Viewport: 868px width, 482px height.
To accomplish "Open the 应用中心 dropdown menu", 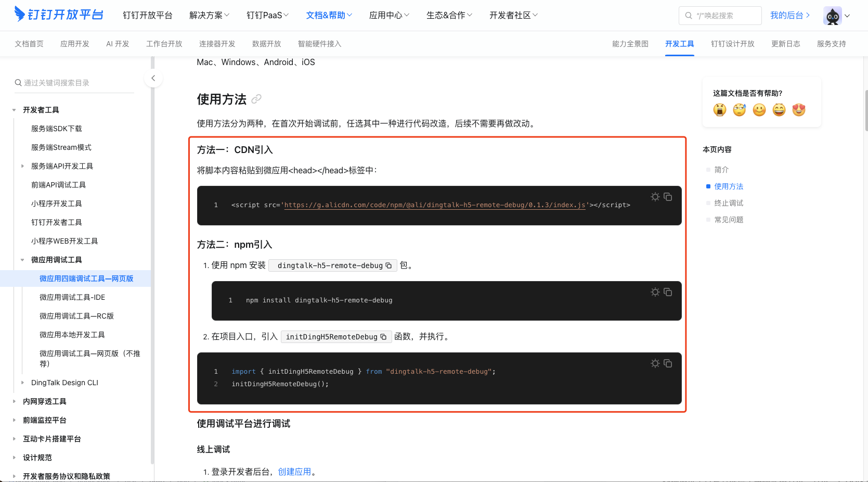I will 389,16.
